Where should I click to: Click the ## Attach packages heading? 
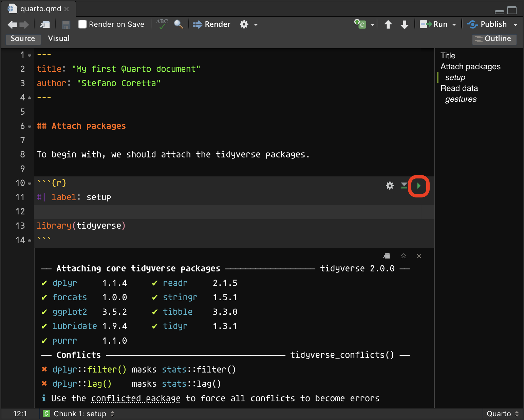(x=81, y=126)
